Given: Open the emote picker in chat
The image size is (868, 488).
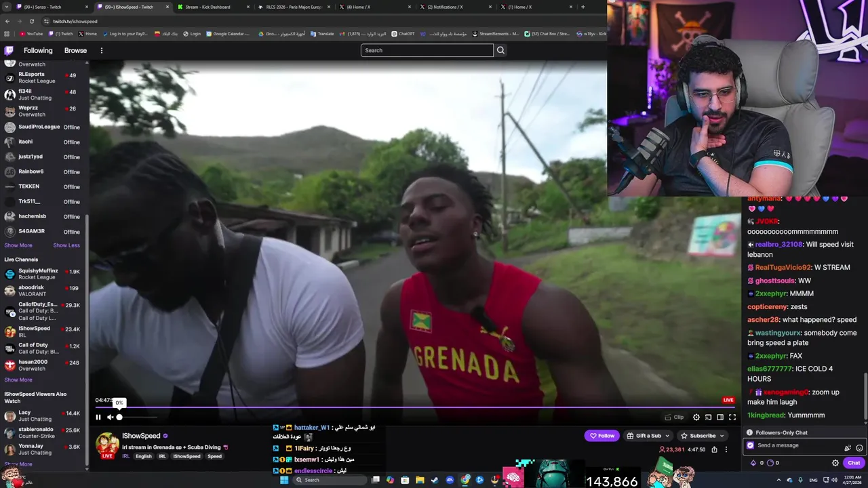Looking at the screenshot, I should click(x=859, y=447).
